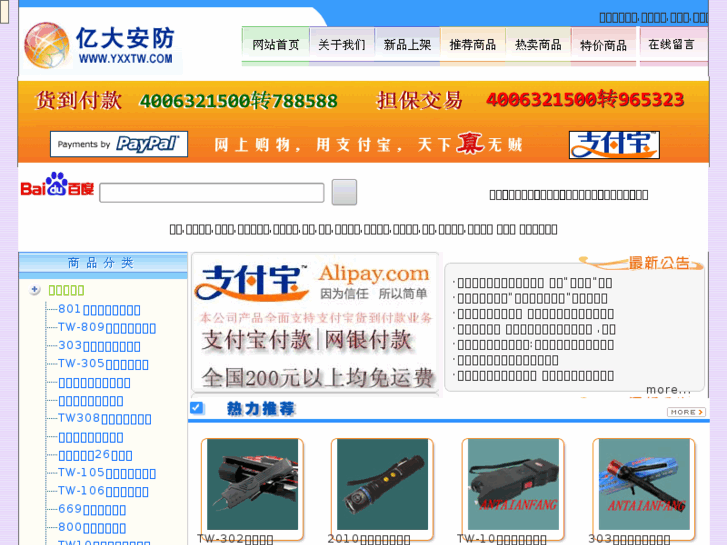Focus the Baidu search input field
Viewport: 727px width, 545px height.
point(211,192)
